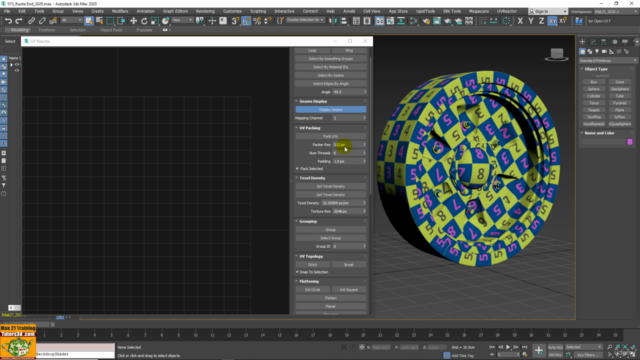640x360 pixels.
Task: Switch to the Hierarchy command panel tab
Action: pyautogui.click(x=604, y=42)
